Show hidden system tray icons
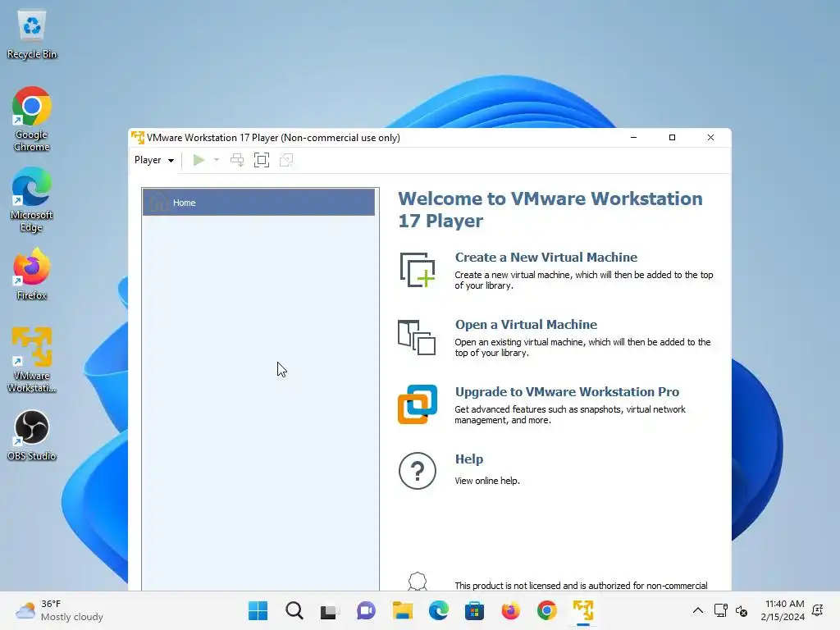 [698, 610]
